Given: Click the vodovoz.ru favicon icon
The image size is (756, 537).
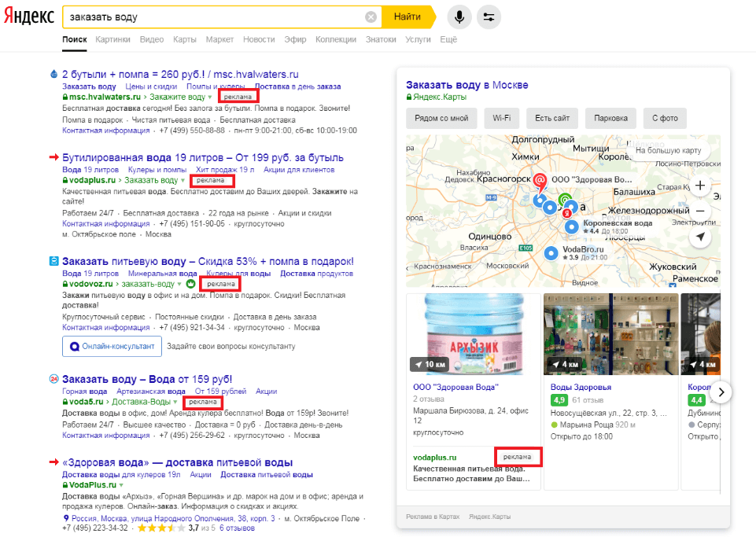Looking at the screenshot, I should coord(54,261).
